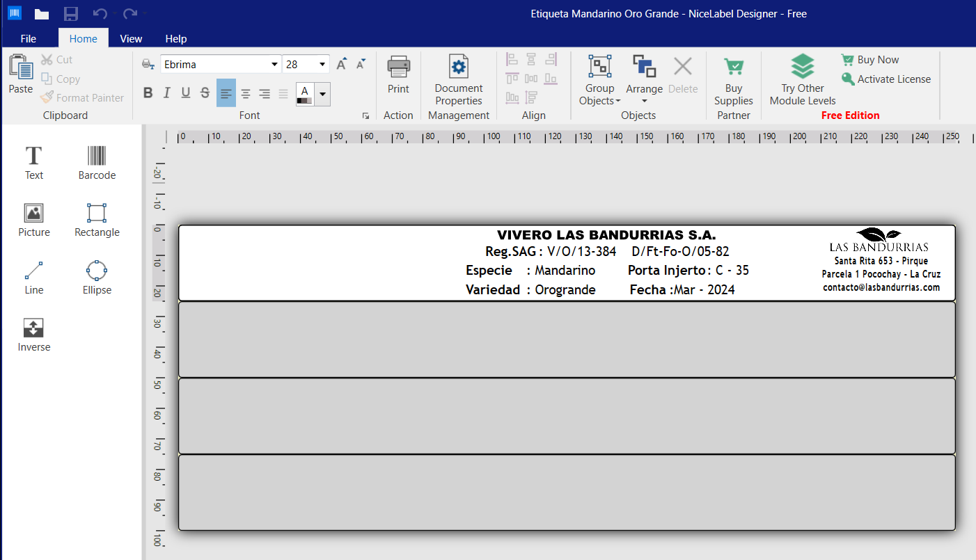Select the 'Parcela 1 Pocochay - La Cruz' text
Image resolution: width=976 pixels, height=560 pixels.
pos(881,274)
